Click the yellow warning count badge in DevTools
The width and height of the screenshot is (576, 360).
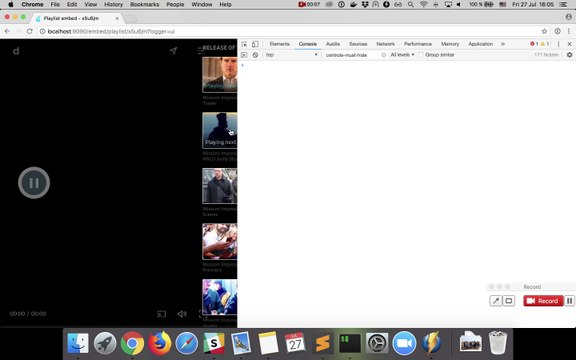545,44
